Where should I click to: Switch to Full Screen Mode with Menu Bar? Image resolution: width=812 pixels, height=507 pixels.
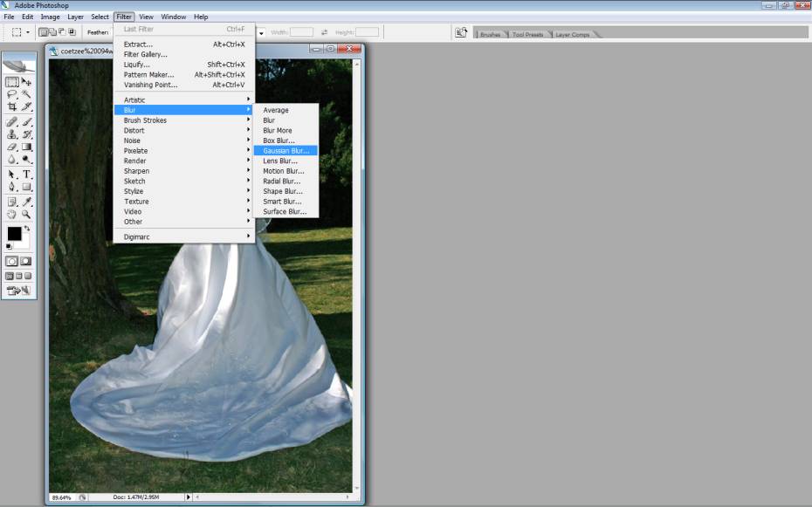[18, 277]
